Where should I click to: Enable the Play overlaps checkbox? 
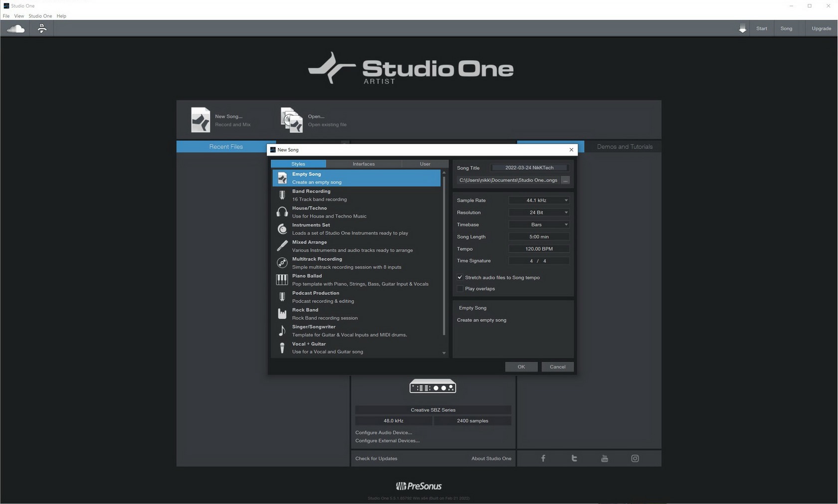(460, 289)
